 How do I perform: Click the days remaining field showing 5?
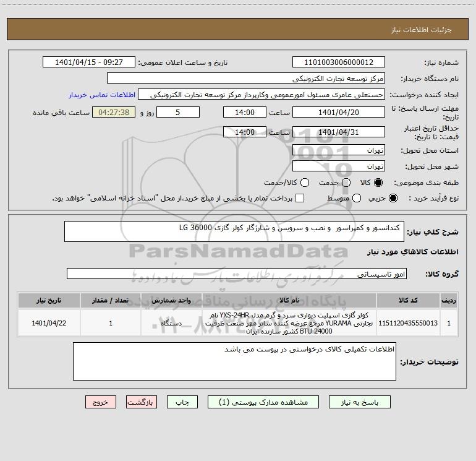(x=178, y=112)
